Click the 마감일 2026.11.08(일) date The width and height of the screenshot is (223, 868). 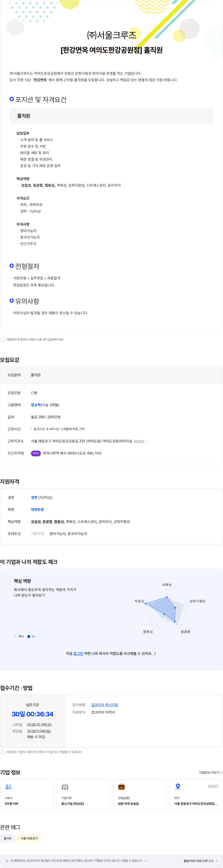click(x=39, y=731)
